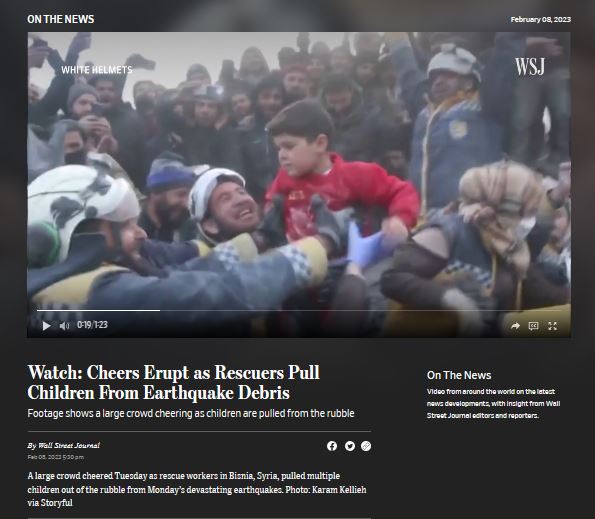Open the ON THE NEWS section header
The image size is (595, 519).
click(61, 19)
